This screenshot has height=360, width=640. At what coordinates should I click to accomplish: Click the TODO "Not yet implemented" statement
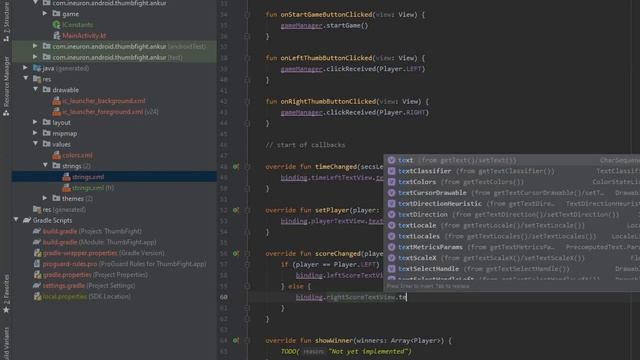pyautogui.click(x=346, y=351)
